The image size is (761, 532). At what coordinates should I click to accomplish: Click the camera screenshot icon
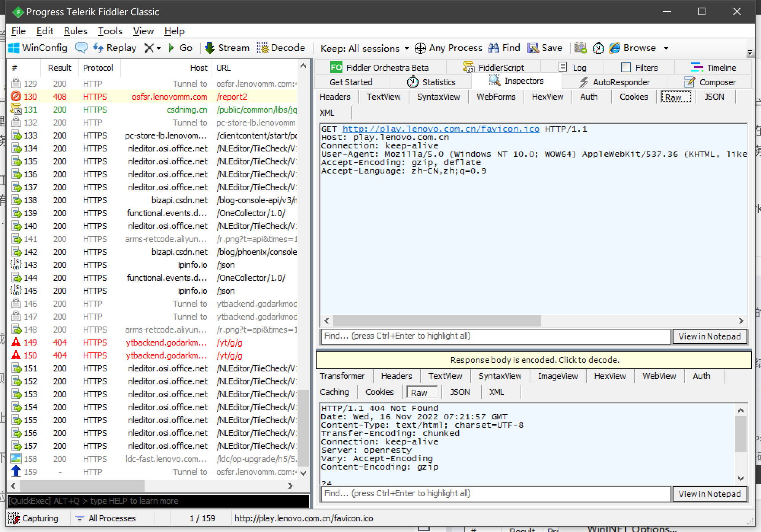coord(580,48)
